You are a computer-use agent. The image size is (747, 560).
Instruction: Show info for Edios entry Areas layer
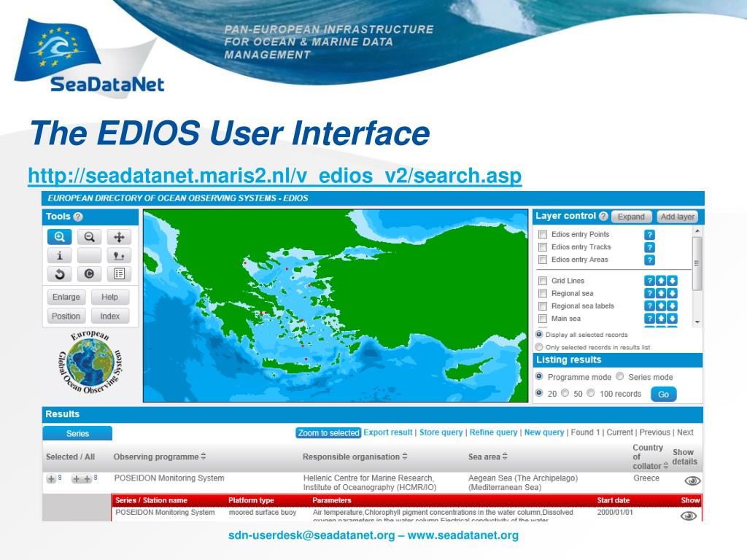click(x=649, y=260)
